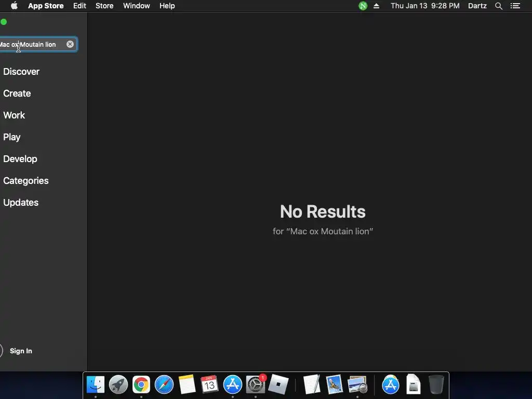Clear the search field text
This screenshot has width=532, height=399.
tap(70, 45)
